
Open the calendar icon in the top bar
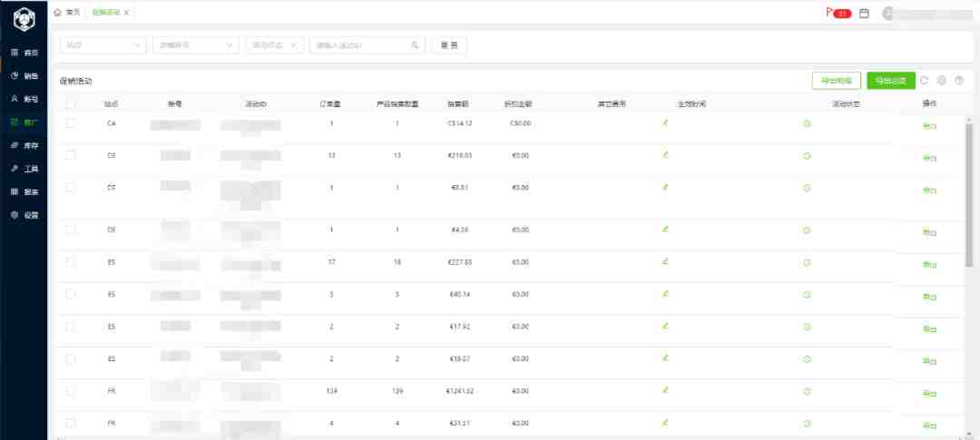click(865, 13)
